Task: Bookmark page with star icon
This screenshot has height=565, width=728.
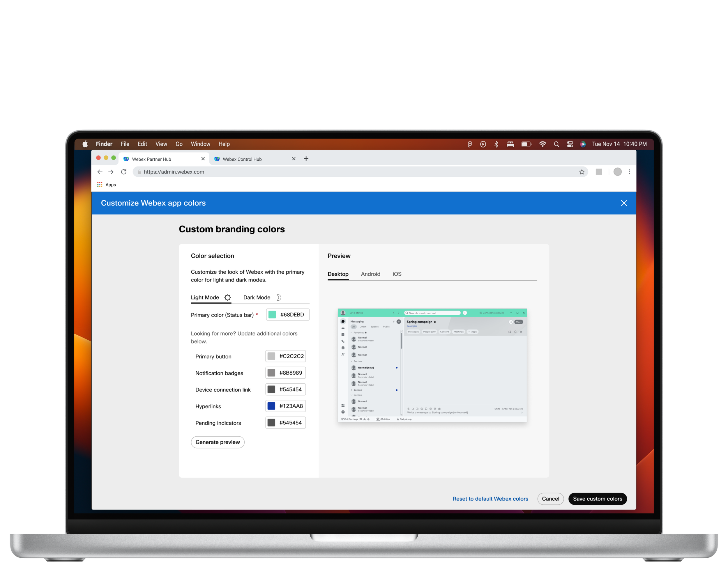Action: [582, 172]
